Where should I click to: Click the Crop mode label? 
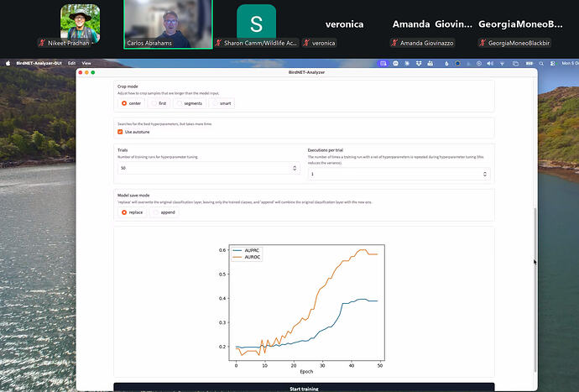[128, 86]
